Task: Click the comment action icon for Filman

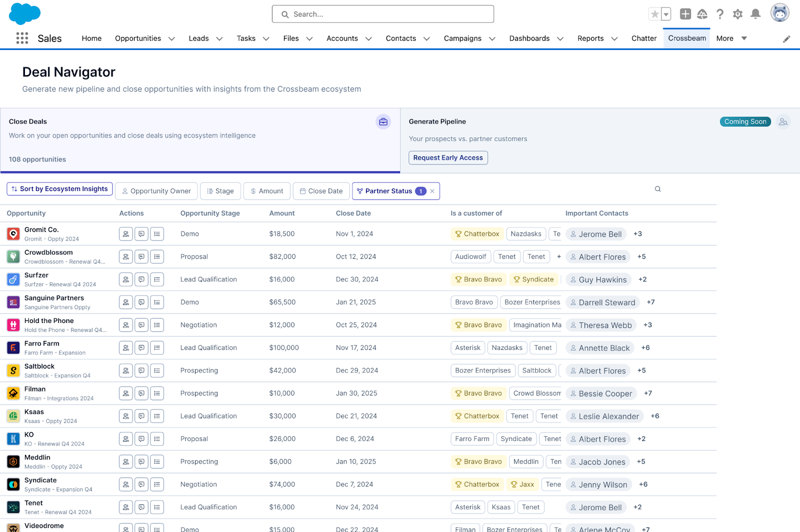Action: click(141, 393)
